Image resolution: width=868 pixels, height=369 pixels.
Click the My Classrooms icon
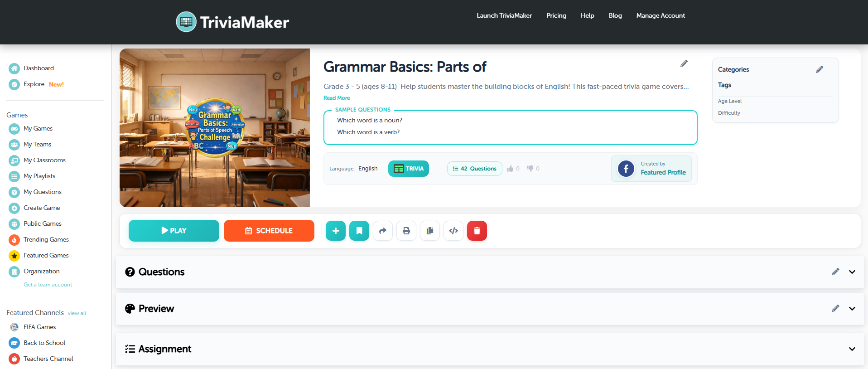[x=14, y=160]
